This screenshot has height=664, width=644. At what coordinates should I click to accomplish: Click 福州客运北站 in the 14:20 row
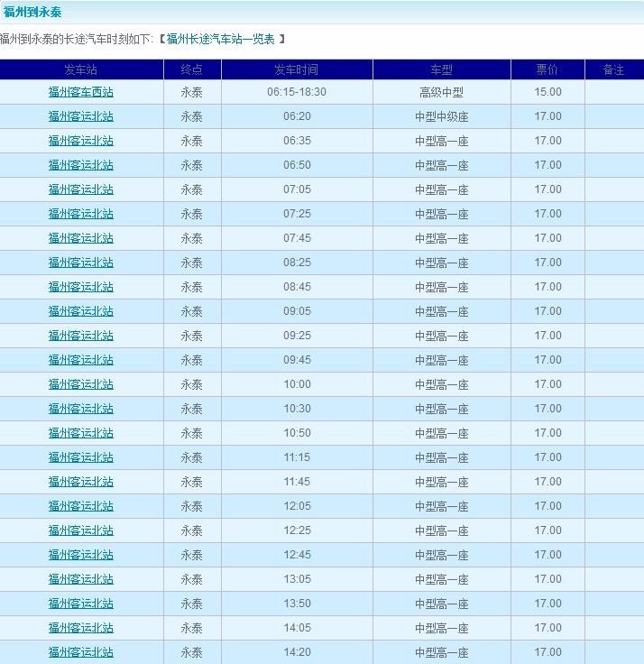click(x=81, y=652)
